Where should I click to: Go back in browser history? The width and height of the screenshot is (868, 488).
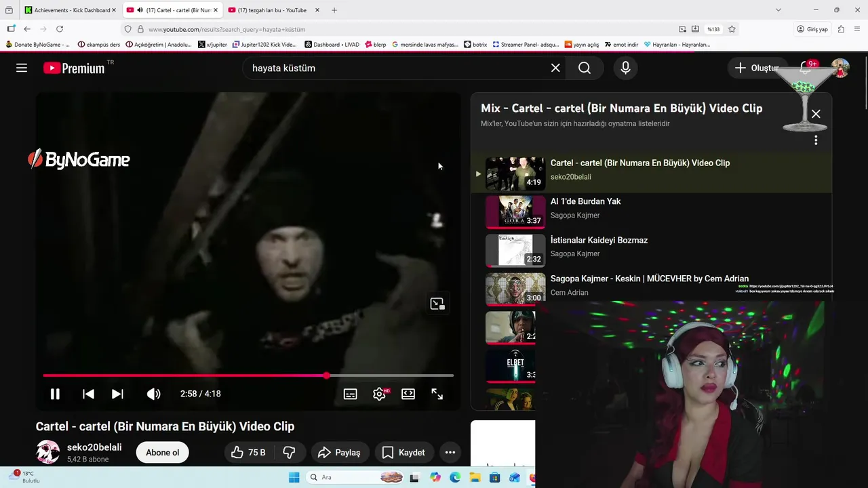pos(27,29)
